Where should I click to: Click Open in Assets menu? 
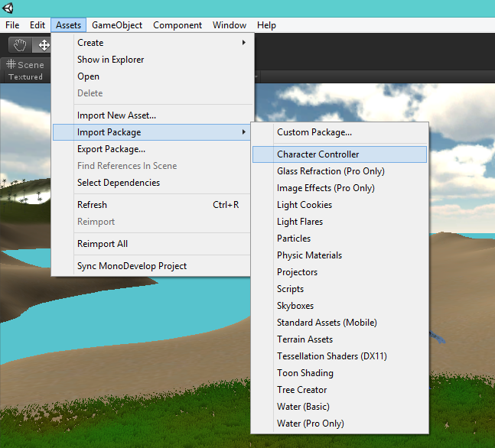pos(153,76)
